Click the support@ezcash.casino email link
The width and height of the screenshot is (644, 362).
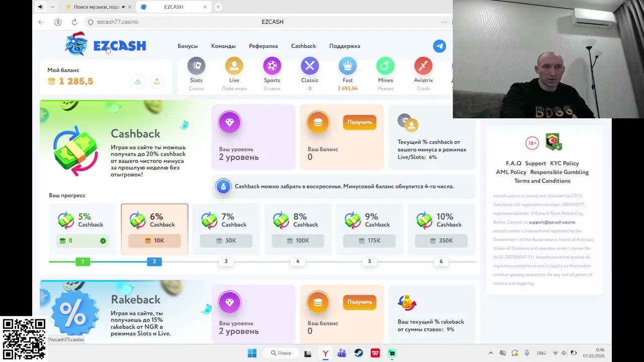click(552, 222)
